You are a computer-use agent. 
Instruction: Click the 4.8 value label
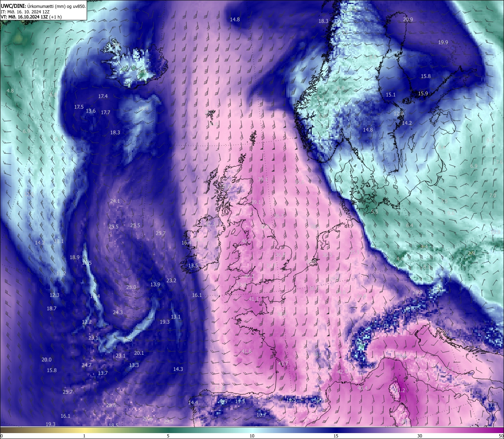click(x=10, y=91)
